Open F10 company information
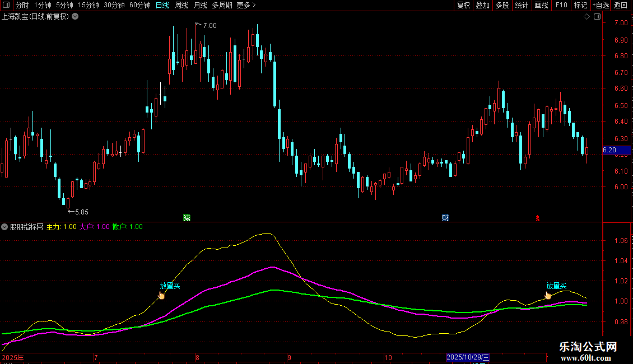633x364 pixels. point(561,5)
